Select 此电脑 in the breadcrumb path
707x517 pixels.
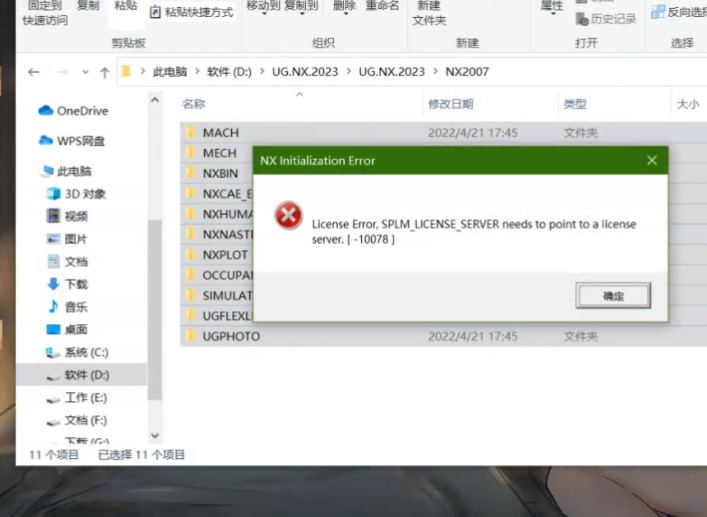pos(170,72)
